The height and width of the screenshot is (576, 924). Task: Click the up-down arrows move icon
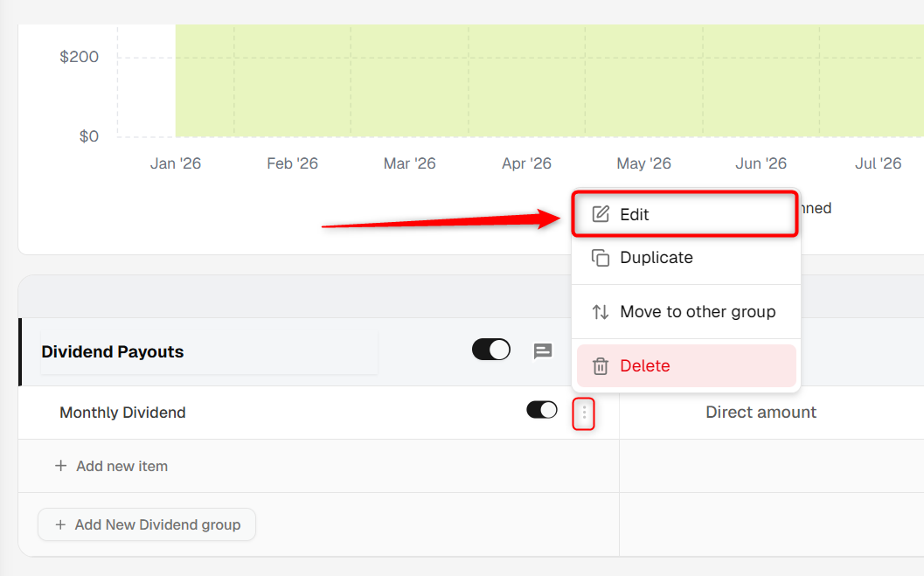point(600,311)
